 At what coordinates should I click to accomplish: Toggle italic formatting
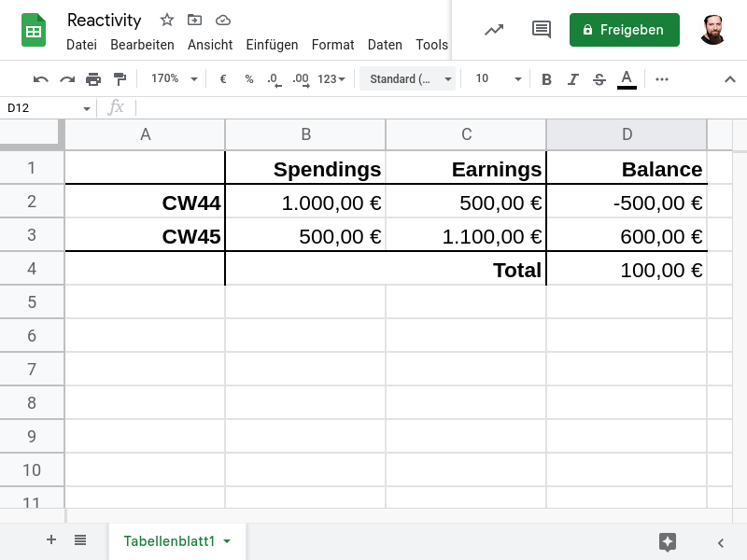[573, 79]
